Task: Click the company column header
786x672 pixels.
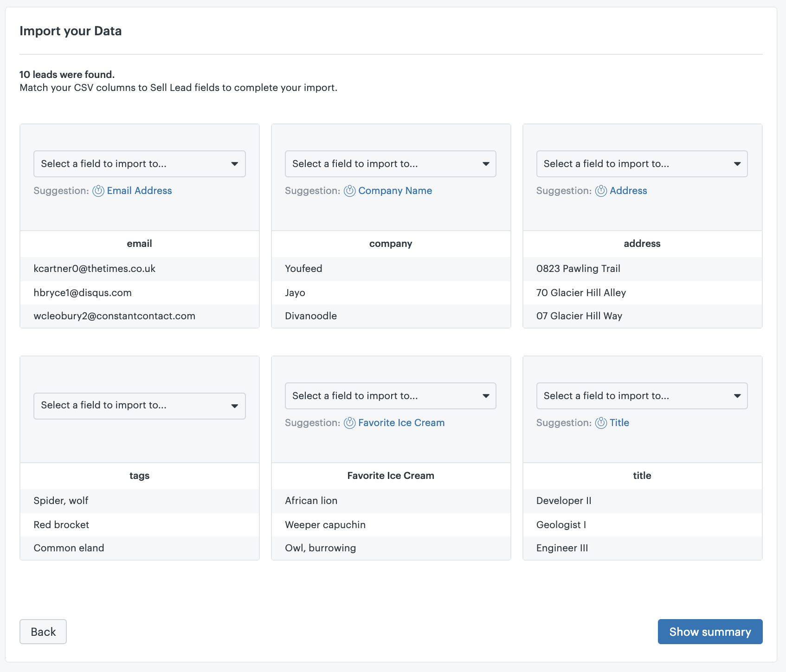Action: click(391, 244)
